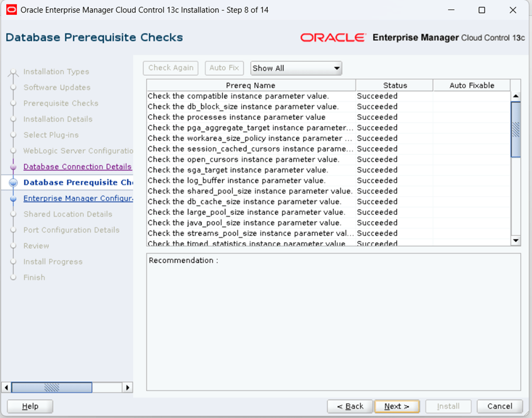The image size is (532, 418).
Task: Click left arrow of sidebar horizontal scrollbar
Action: pyautogui.click(x=7, y=387)
